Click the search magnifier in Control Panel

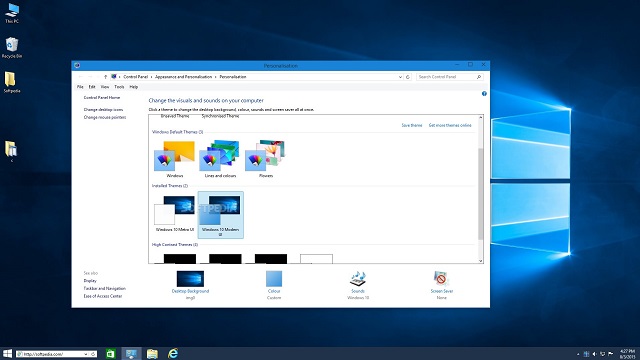coord(479,77)
